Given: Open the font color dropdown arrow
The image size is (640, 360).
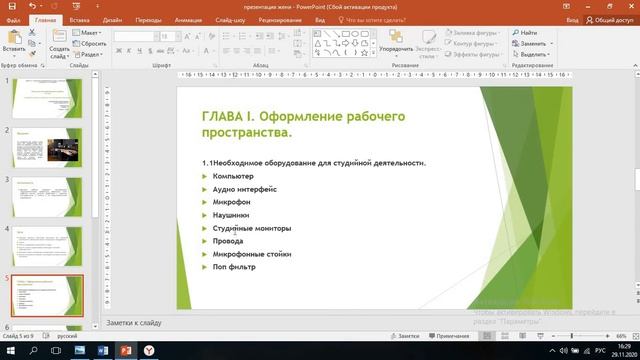Looking at the screenshot, I should click(x=213, y=51).
